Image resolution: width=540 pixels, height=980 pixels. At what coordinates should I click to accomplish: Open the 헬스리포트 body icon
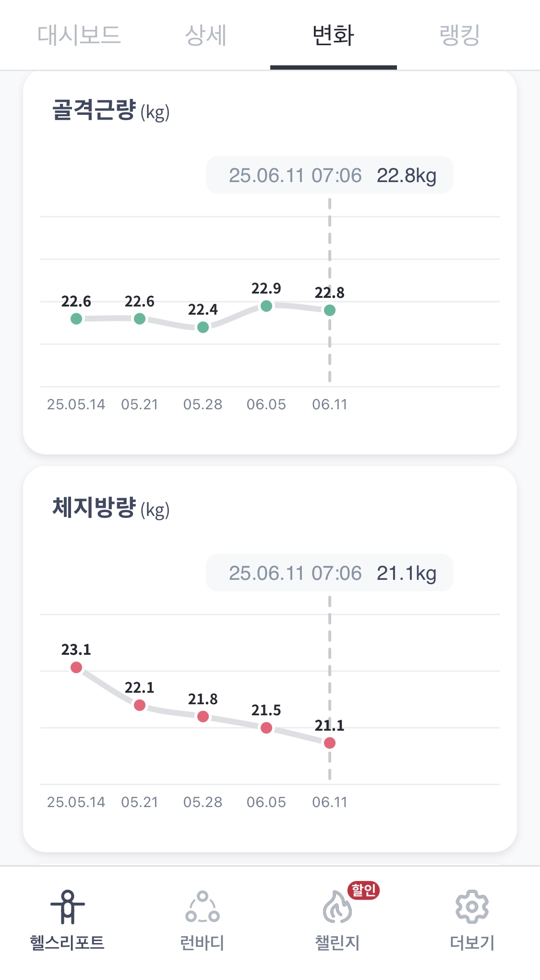pos(68,907)
